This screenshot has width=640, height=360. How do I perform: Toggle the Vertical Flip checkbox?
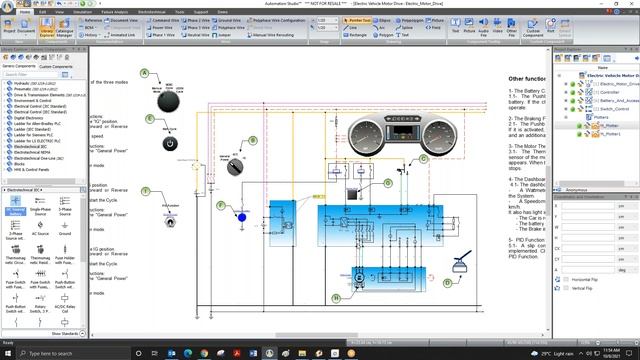click(x=566, y=288)
